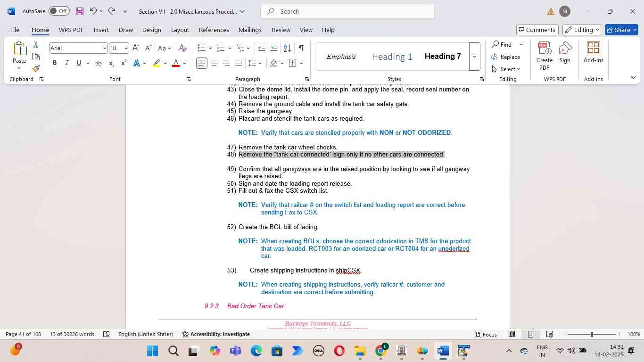
Task: Enable Focus mode in status bar
Action: [486, 334]
